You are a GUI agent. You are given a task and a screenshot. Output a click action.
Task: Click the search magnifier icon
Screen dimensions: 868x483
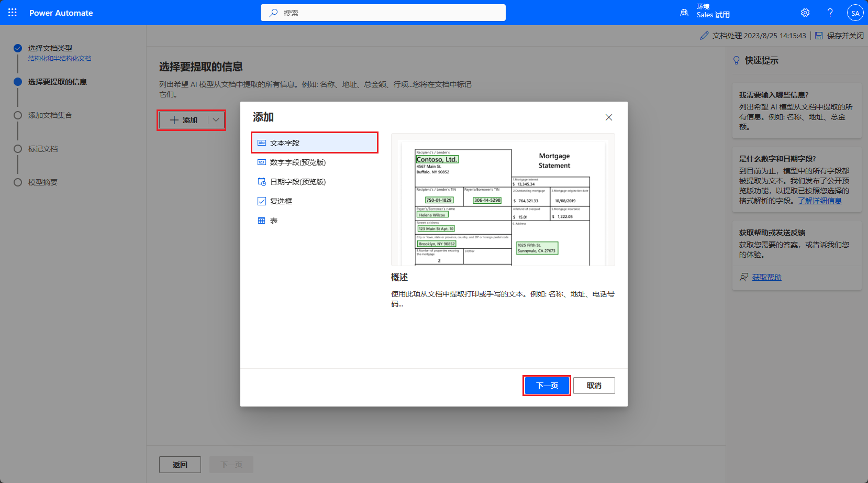(273, 13)
